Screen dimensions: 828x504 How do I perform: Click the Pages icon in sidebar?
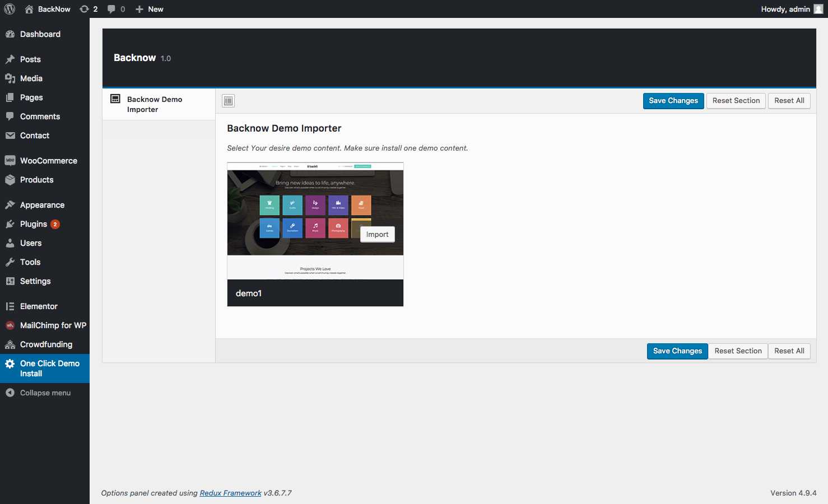(10, 97)
